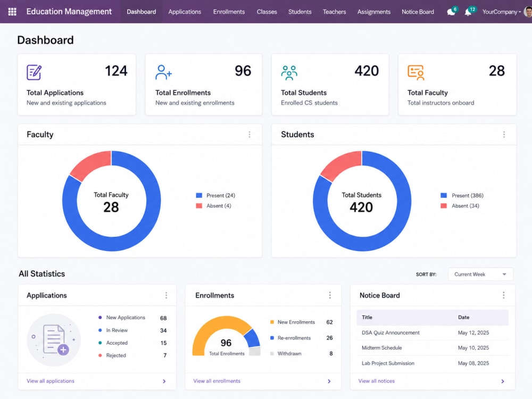Click the Students donut chart center
The image size is (532, 399).
[x=362, y=202]
